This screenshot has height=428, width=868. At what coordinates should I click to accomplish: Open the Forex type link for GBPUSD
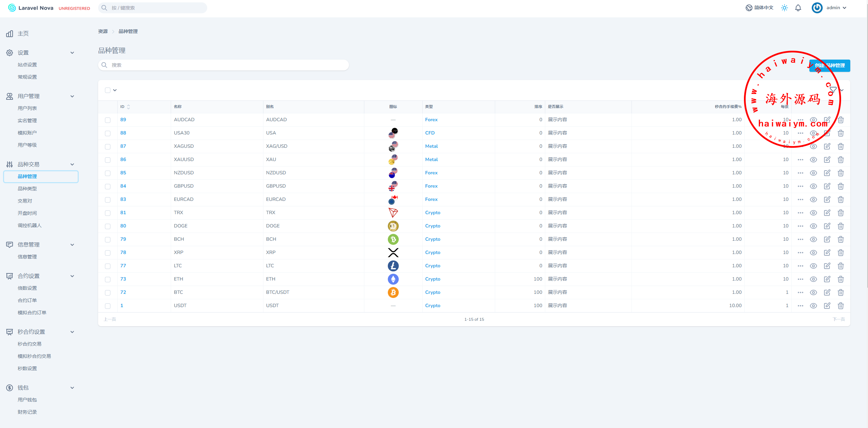coord(431,186)
